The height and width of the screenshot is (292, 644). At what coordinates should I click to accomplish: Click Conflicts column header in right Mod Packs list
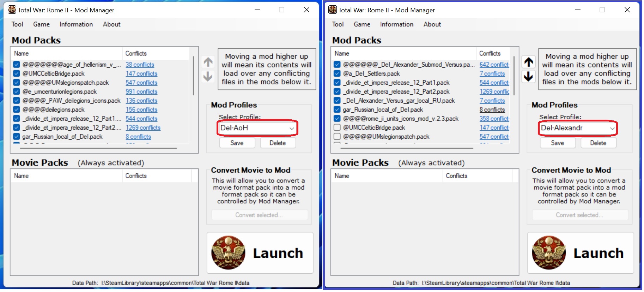click(493, 53)
